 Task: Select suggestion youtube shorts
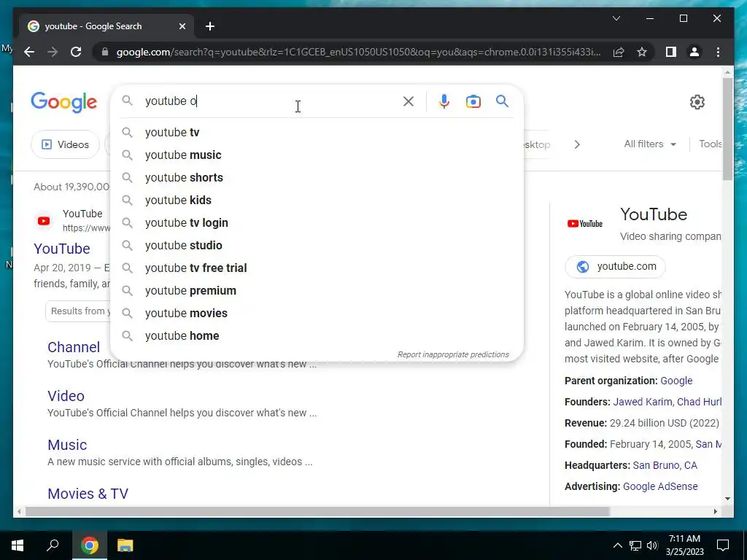pos(317,178)
